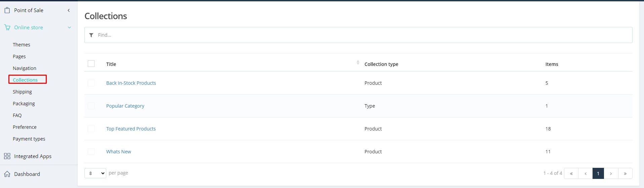Screen dimensions: 644x188
Task: Click the filter funnel icon
Action: click(x=91, y=35)
